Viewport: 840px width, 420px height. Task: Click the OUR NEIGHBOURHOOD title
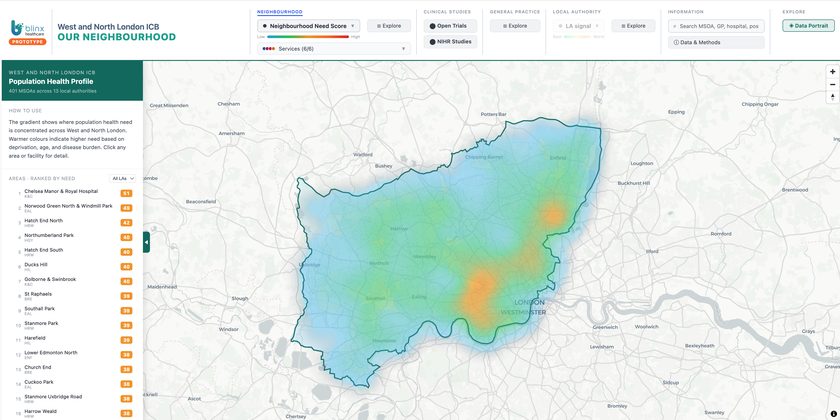point(117,37)
